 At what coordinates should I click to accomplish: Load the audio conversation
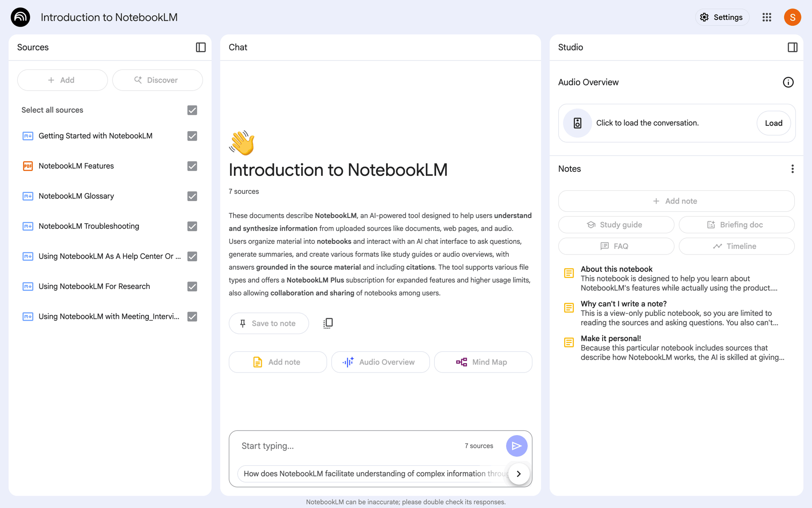click(774, 123)
